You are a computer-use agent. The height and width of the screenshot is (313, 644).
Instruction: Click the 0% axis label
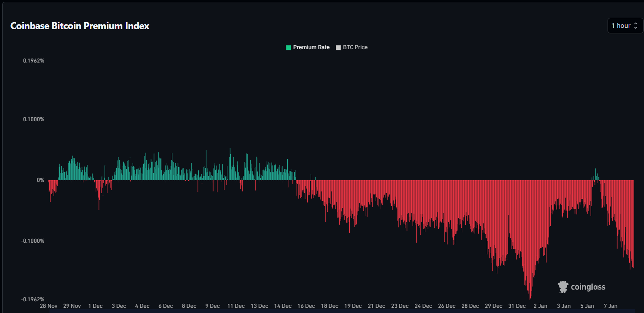pyautogui.click(x=40, y=180)
